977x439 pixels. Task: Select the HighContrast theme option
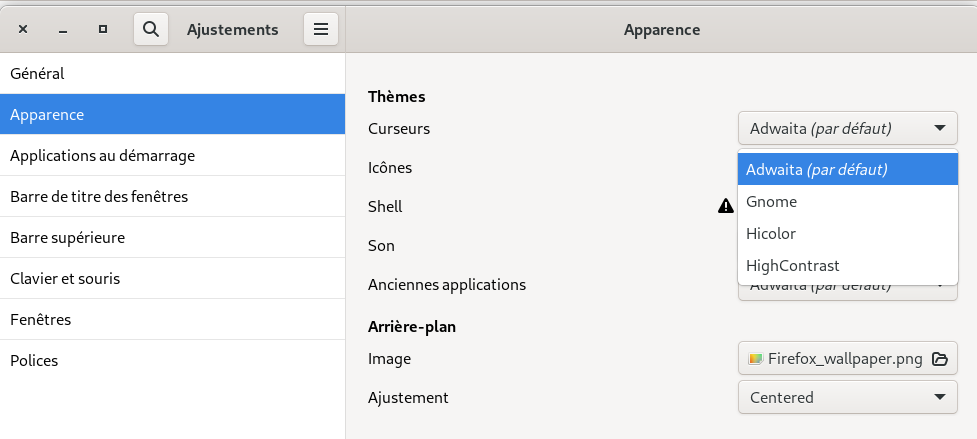pyautogui.click(x=793, y=265)
